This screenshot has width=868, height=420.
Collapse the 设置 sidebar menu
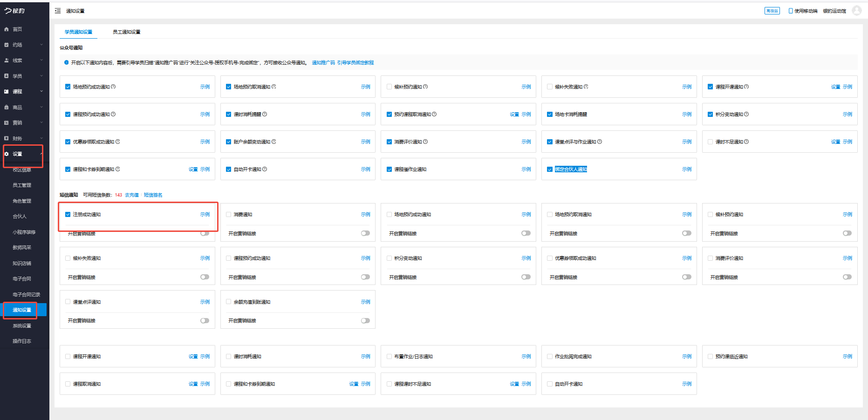(x=23, y=154)
